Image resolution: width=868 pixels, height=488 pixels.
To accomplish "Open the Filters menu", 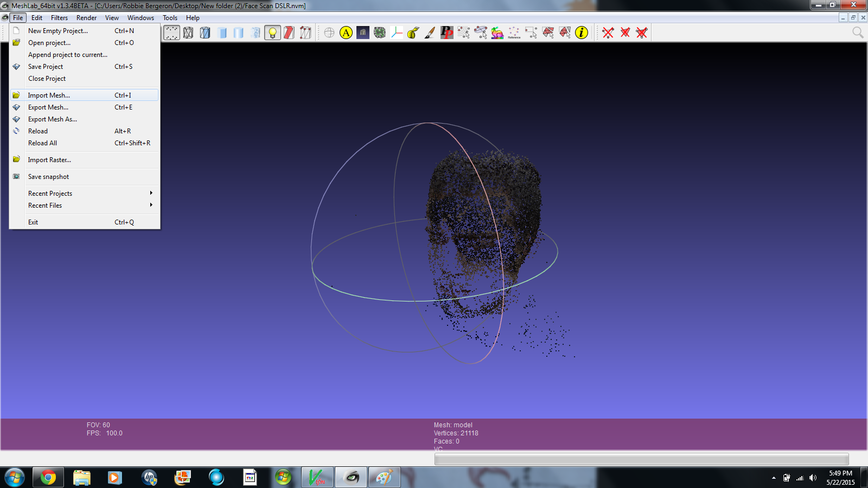I will click(x=59, y=18).
